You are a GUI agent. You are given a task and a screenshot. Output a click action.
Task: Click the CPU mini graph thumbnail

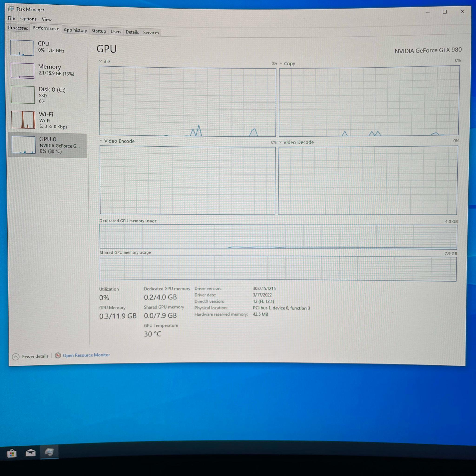pos(22,48)
